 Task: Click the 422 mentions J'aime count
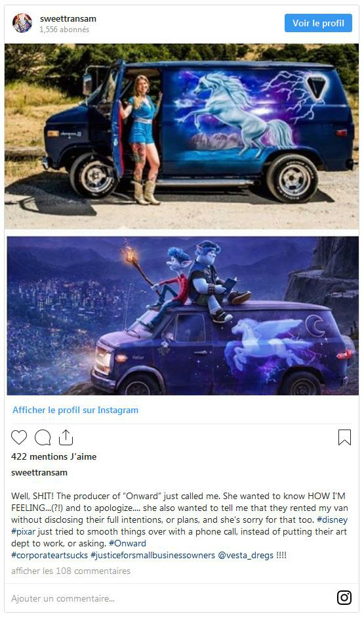tap(54, 456)
